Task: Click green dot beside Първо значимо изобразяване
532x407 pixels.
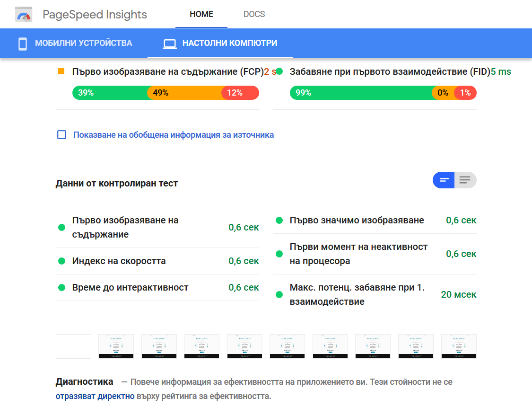Action: 279,221
